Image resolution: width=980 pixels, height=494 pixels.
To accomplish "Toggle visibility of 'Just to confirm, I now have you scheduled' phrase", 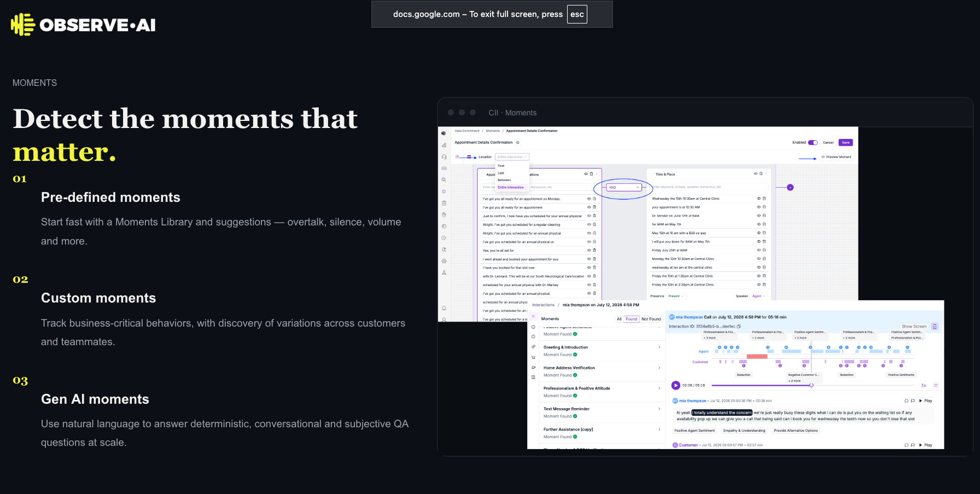I will click(589, 216).
